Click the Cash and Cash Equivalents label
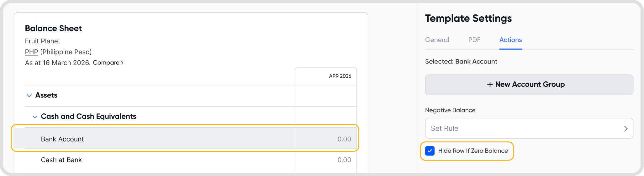The width and height of the screenshot is (644, 176). [x=88, y=116]
